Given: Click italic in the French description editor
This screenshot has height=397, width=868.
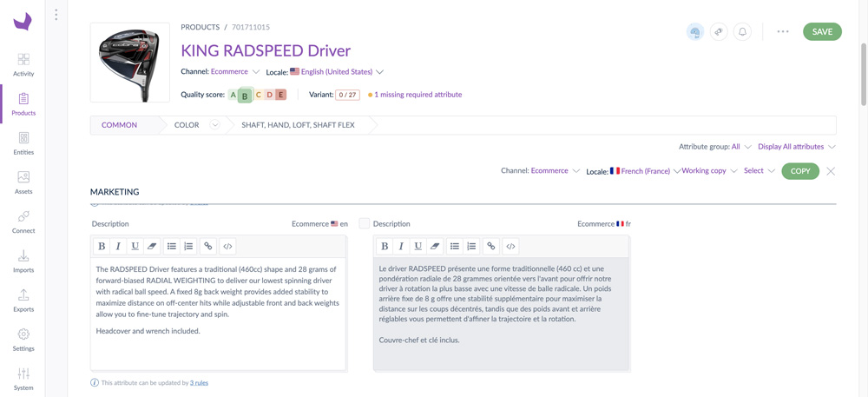Looking at the screenshot, I should click(401, 246).
